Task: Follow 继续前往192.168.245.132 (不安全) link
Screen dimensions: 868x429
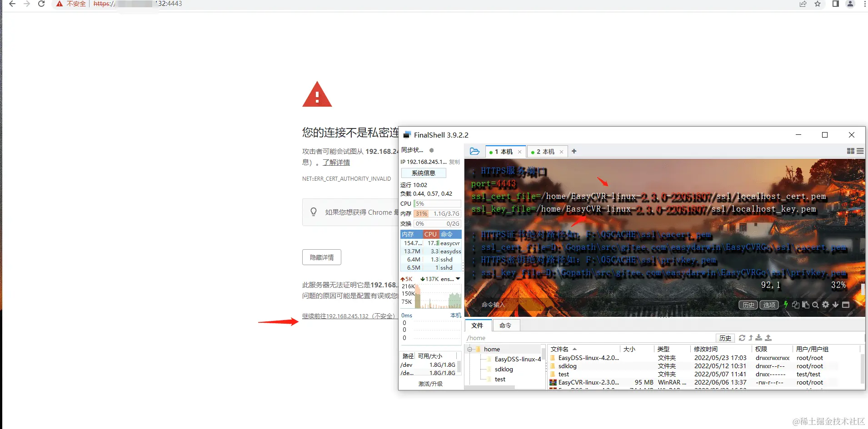Action: [x=349, y=316]
